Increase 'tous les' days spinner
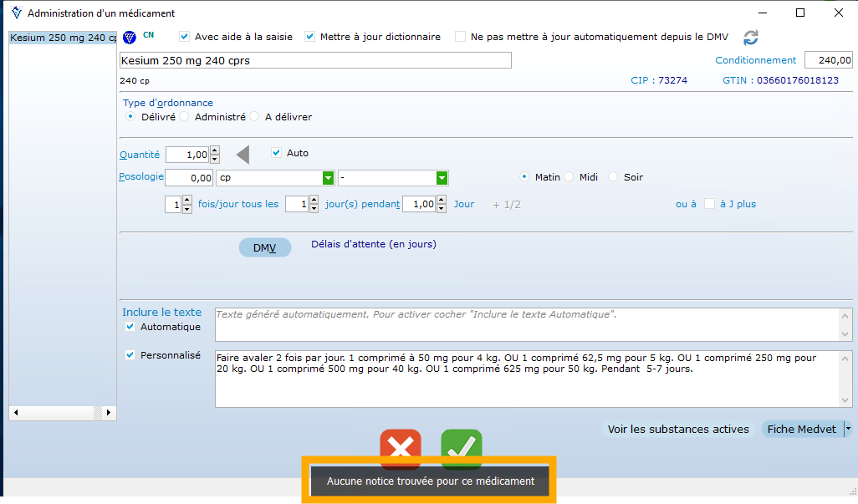Screen dimensions: 858x504 click(314, 200)
